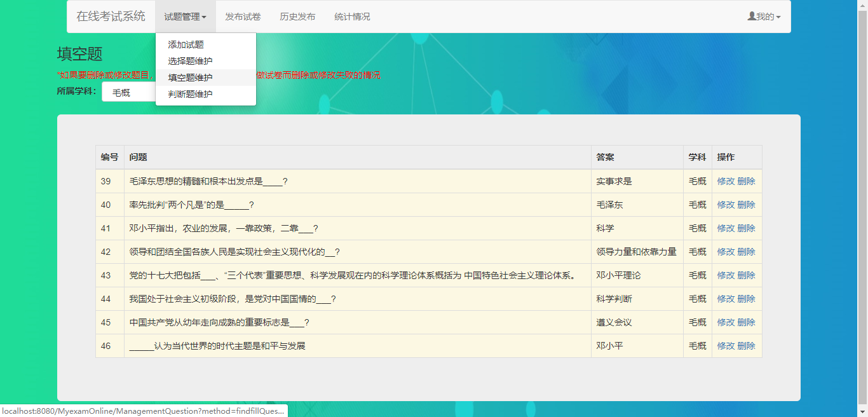Click 修改 for question 45
868x417 pixels.
pos(726,322)
